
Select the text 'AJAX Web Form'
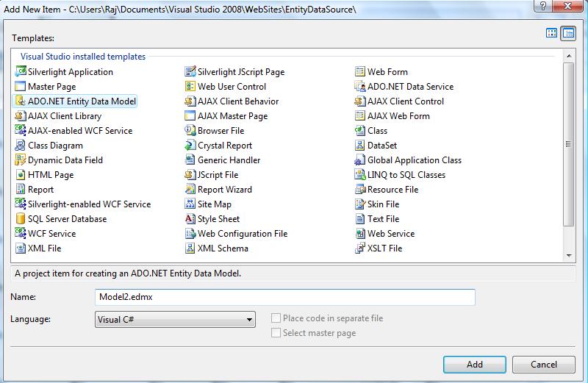click(x=398, y=116)
